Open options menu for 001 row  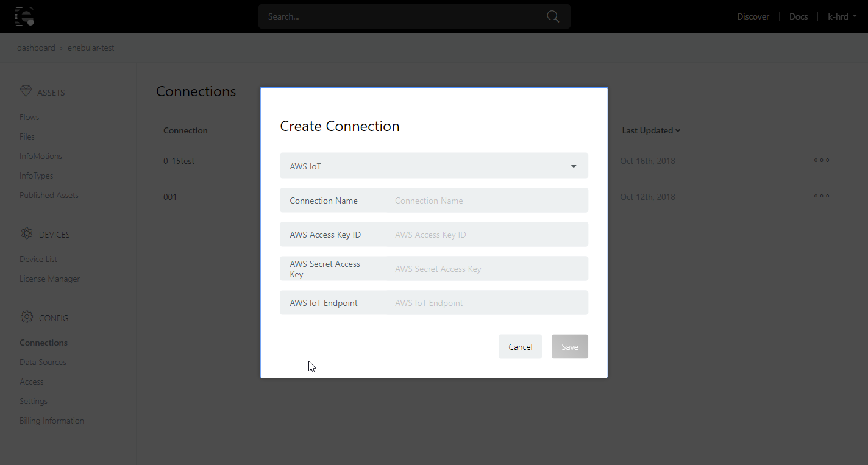tap(821, 197)
